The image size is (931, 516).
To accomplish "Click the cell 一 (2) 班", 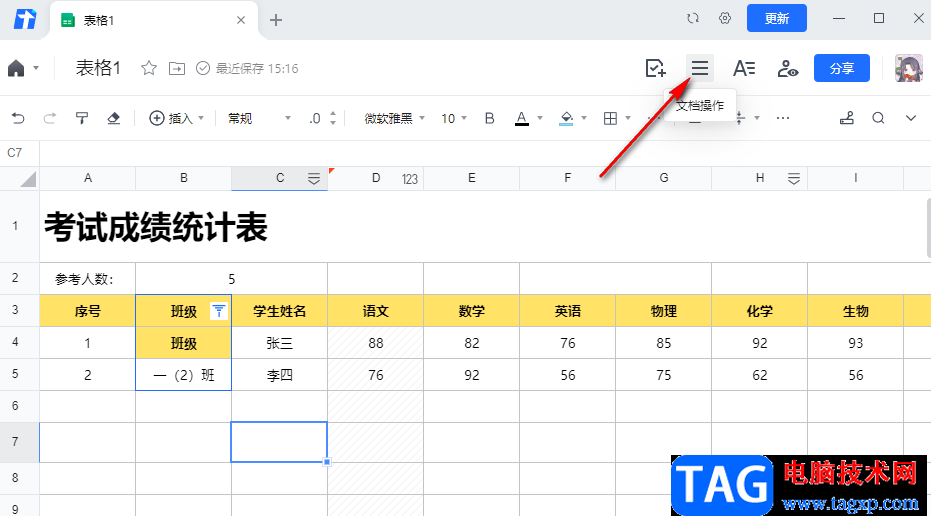I will [183, 375].
